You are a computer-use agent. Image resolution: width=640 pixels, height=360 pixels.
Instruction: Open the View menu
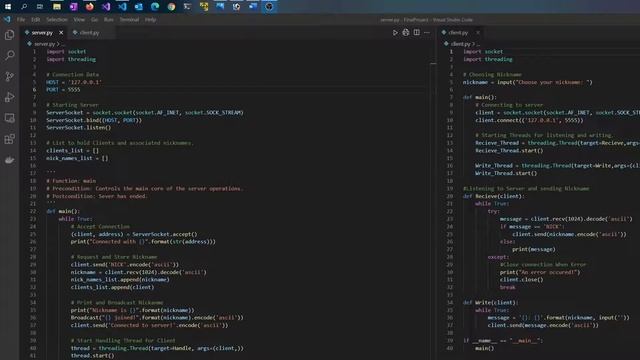pos(79,20)
